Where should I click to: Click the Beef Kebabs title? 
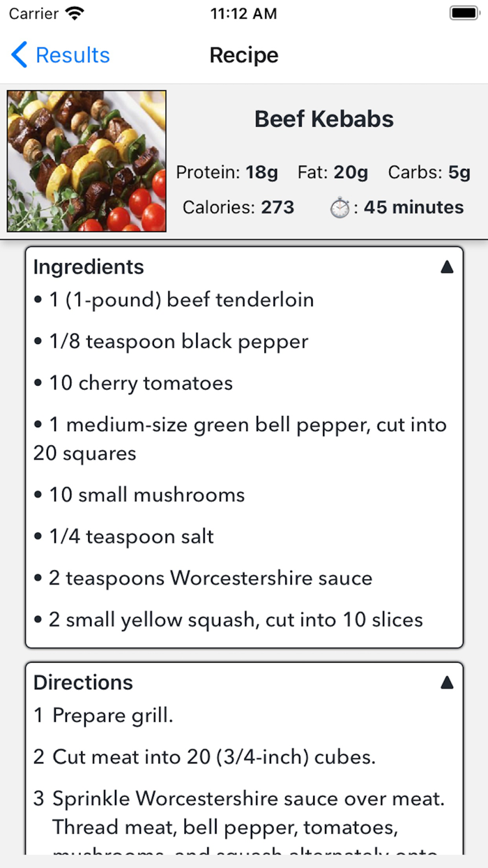[x=324, y=119]
